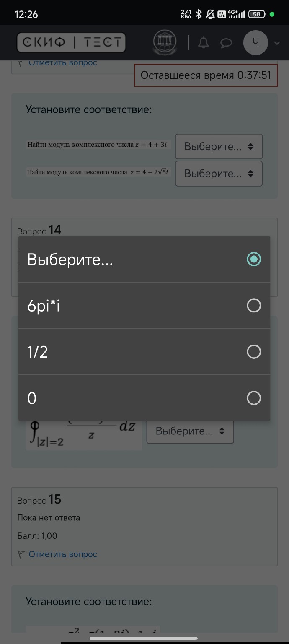Expand the chevron next to profile avatar
289x644 pixels.
(x=276, y=42)
